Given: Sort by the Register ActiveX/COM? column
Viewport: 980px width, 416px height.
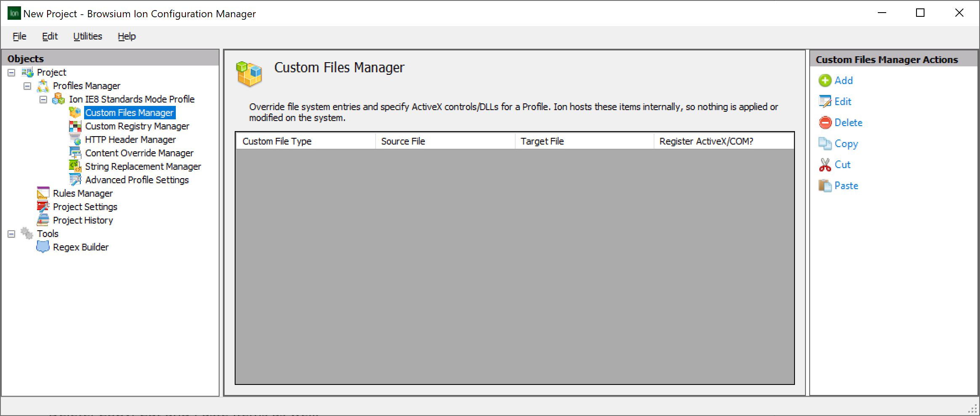Looking at the screenshot, I should pos(707,141).
